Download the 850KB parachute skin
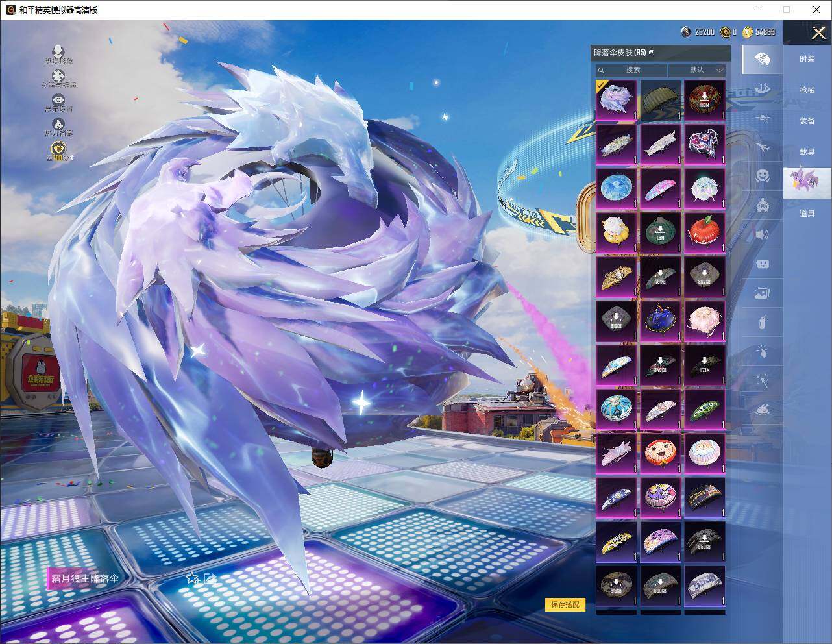Image resolution: width=832 pixels, height=644 pixels. tap(705, 542)
